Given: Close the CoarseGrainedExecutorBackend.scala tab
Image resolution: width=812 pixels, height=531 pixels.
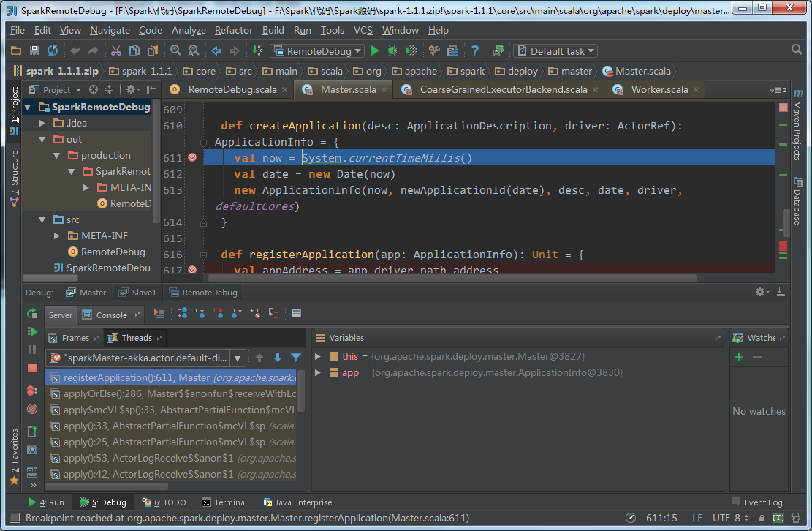Looking at the screenshot, I should [595, 90].
